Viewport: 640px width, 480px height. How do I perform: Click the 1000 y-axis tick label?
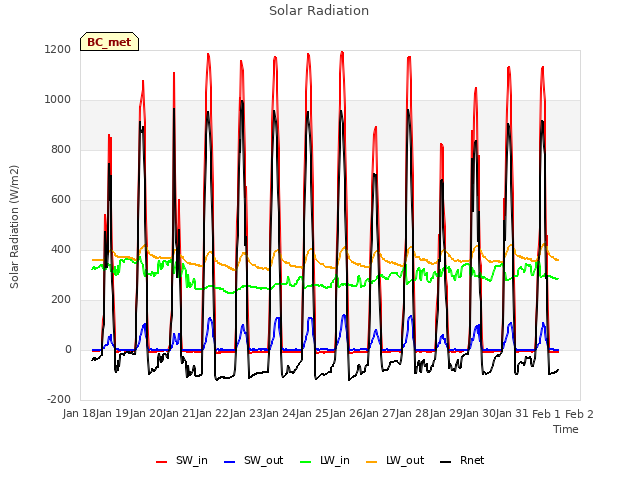(x=58, y=100)
